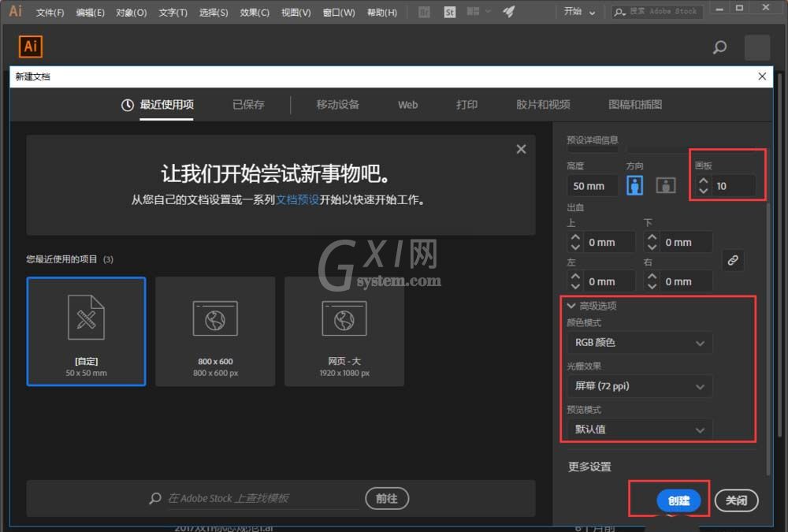788x532 pixels.
Task: Increase top bleed value
Action: [575, 237]
